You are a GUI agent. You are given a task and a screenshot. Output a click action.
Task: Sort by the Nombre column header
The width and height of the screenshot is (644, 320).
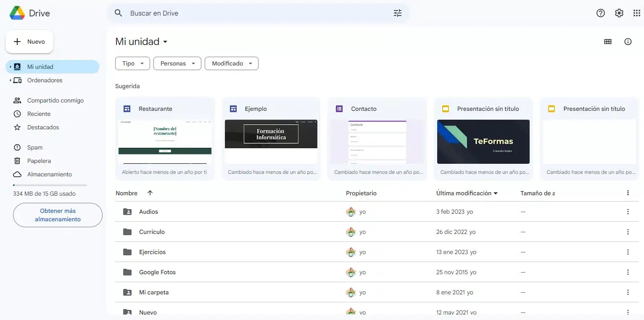point(127,193)
